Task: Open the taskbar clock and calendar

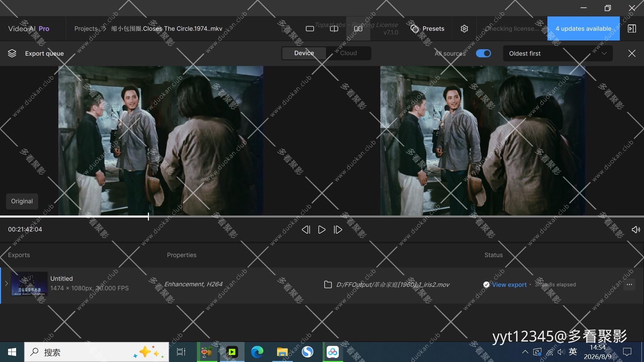Action: (x=598, y=352)
